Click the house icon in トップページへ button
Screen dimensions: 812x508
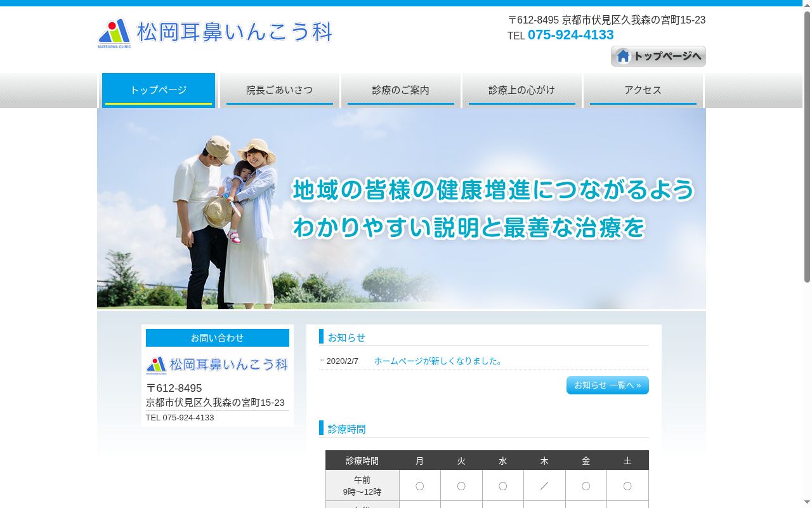(624, 56)
